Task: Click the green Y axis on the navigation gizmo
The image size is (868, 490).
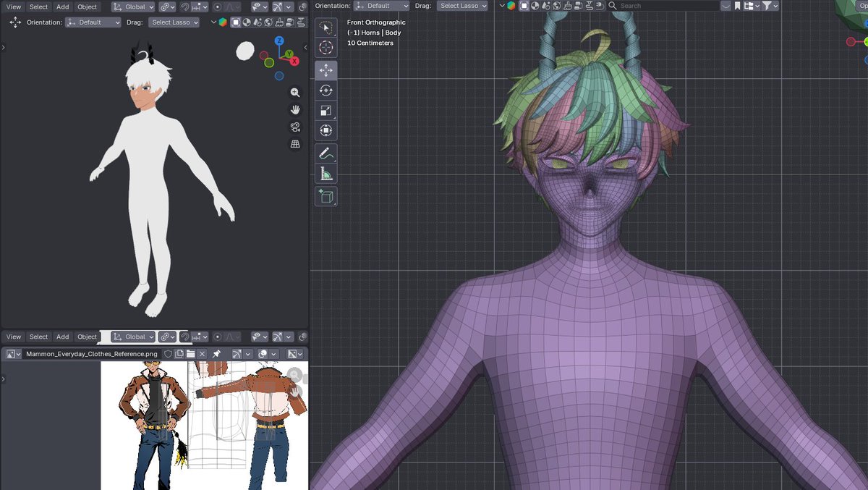Action: [x=289, y=54]
